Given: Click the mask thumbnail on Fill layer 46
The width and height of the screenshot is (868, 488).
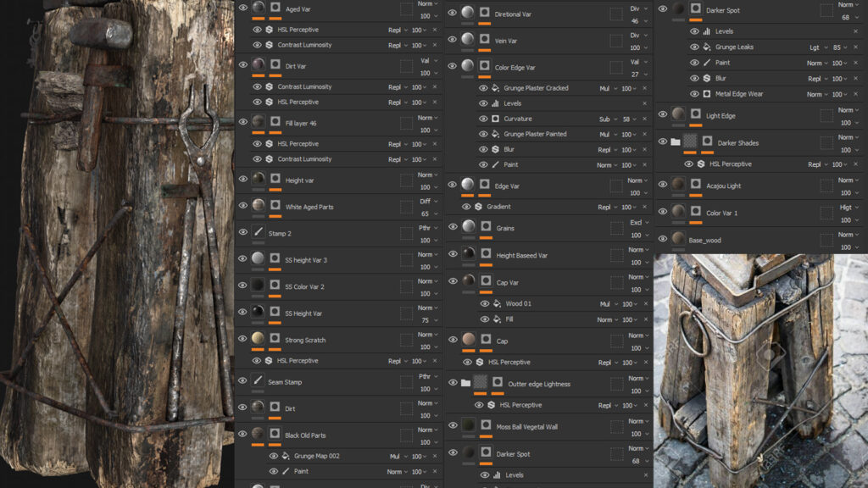Looking at the screenshot, I should 275,121.
